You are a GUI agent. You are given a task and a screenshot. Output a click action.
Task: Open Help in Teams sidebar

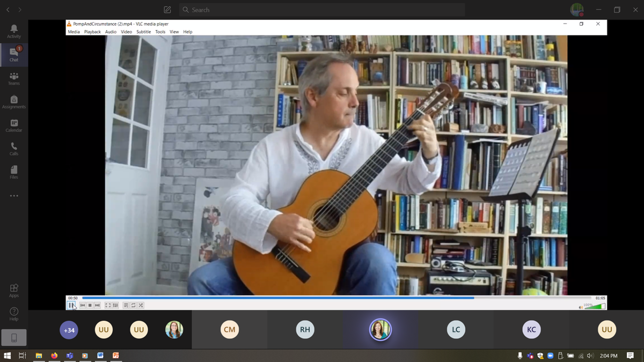click(x=14, y=314)
